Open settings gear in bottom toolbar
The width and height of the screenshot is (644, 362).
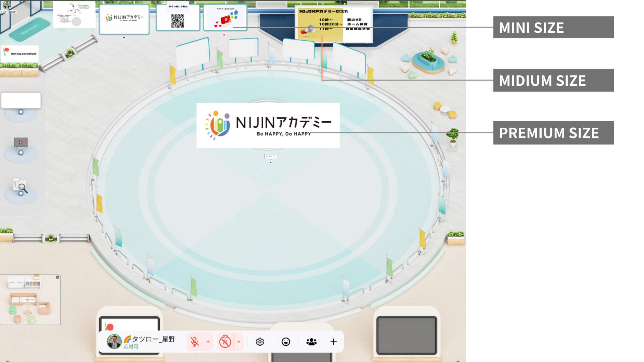tap(260, 342)
